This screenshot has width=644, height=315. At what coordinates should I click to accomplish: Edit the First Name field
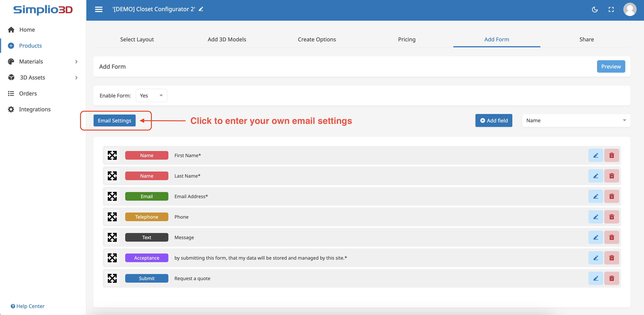[x=595, y=155]
